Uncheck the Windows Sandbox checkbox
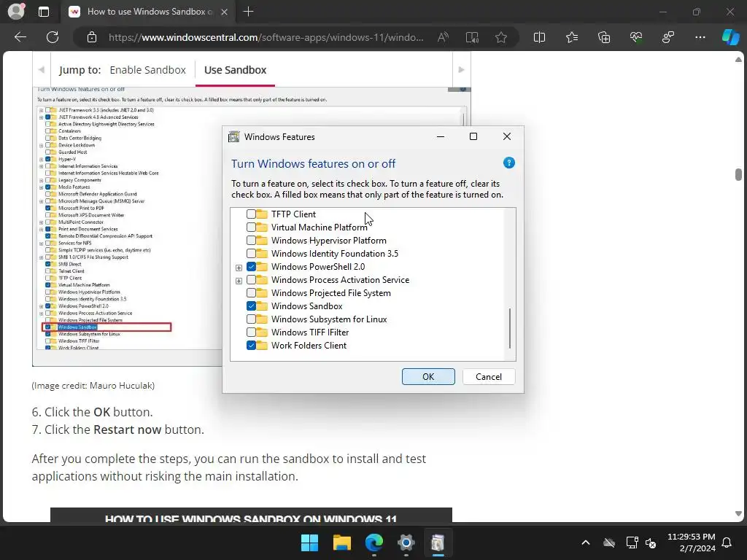Image resolution: width=747 pixels, height=560 pixels. point(251,306)
